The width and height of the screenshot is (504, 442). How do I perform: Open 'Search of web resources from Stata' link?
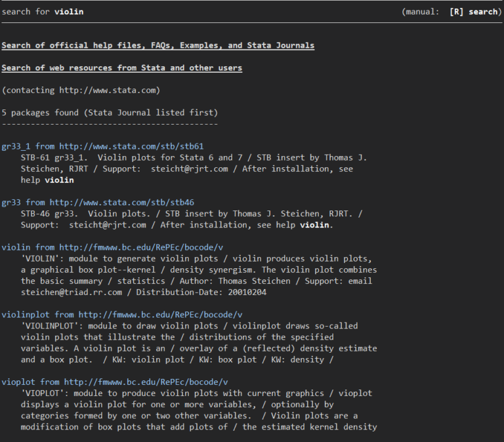pos(121,68)
